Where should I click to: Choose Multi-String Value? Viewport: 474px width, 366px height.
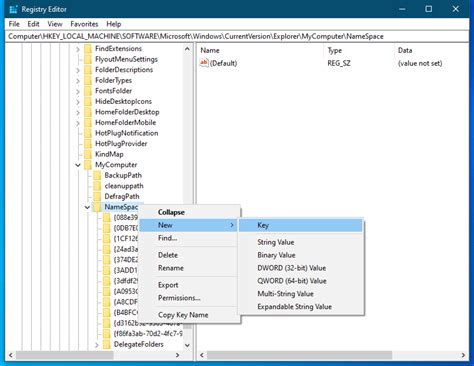[x=301, y=294]
